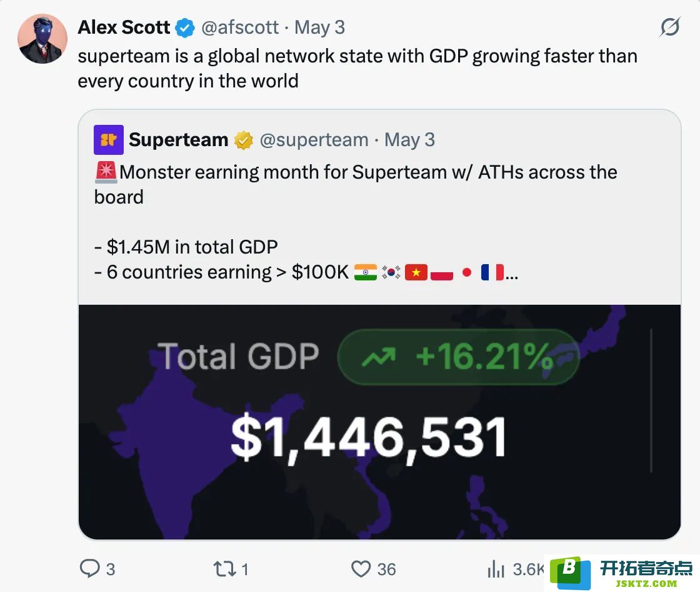Click the reply speech bubble icon
This screenshot has width=700, height=592.
coord(90,568)
